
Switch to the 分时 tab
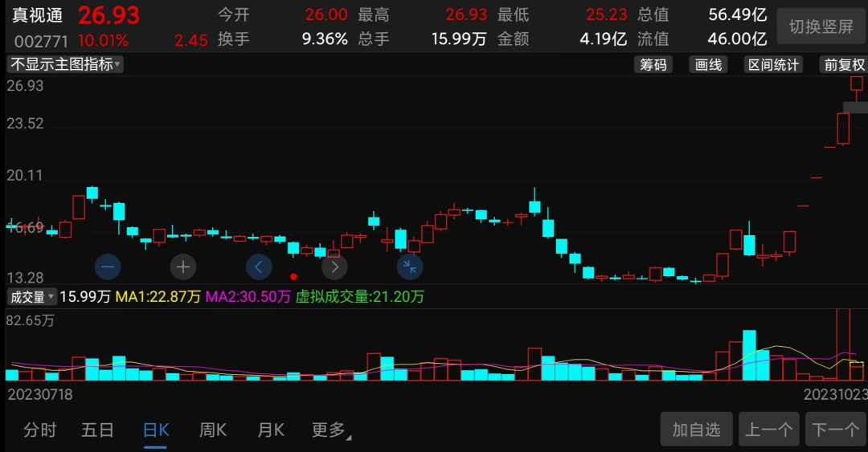pos(40,430)
